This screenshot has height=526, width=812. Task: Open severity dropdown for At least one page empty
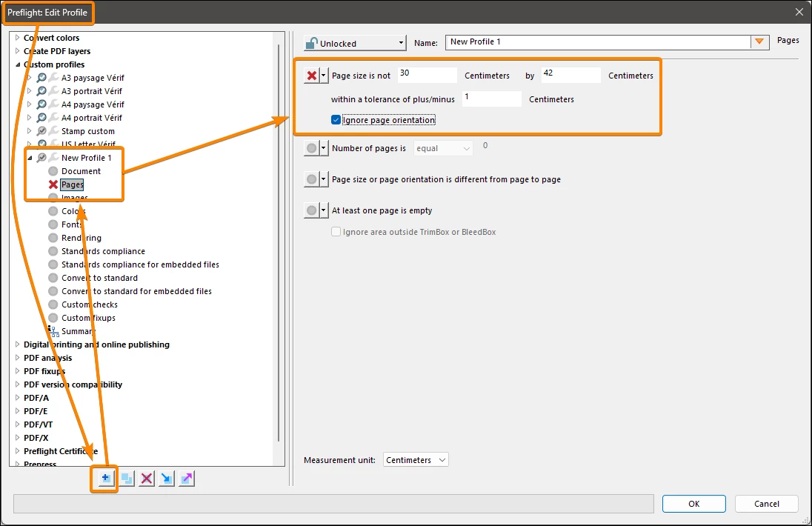tap(324, 210)
